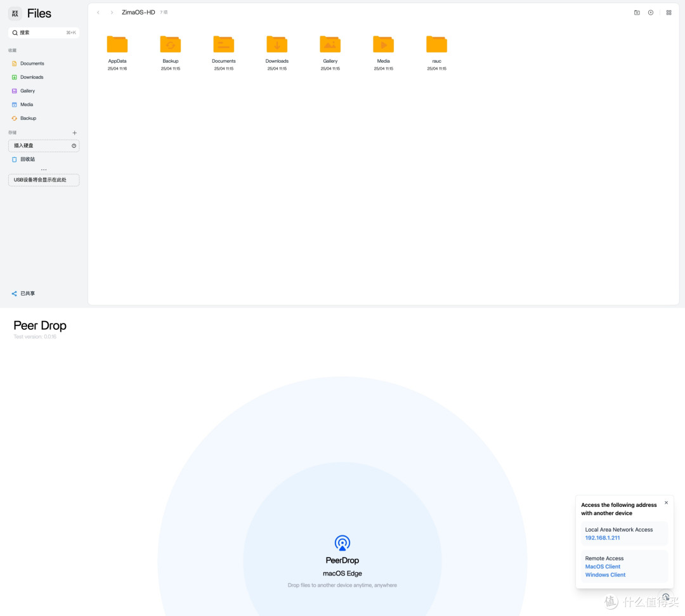The height and width of the screenshot is (616, 685).
Task: Open the Downloads folder icon in file grid
Action: (x=277, y=44)
